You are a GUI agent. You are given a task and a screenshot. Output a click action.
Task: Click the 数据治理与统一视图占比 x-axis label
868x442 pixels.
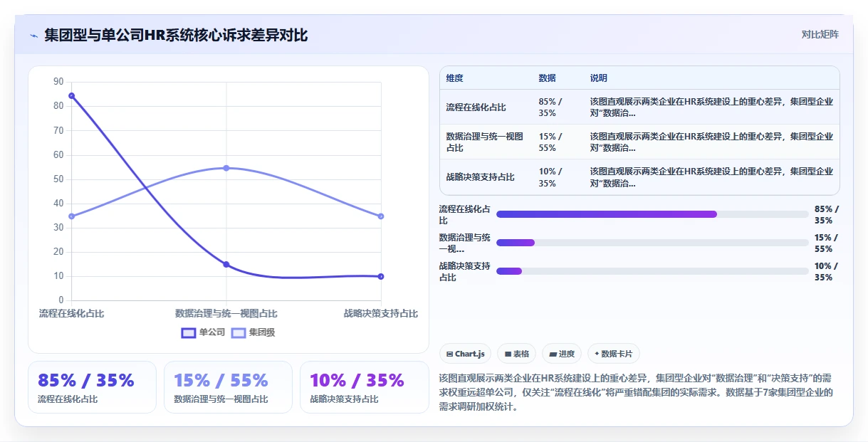click(226, 313)
